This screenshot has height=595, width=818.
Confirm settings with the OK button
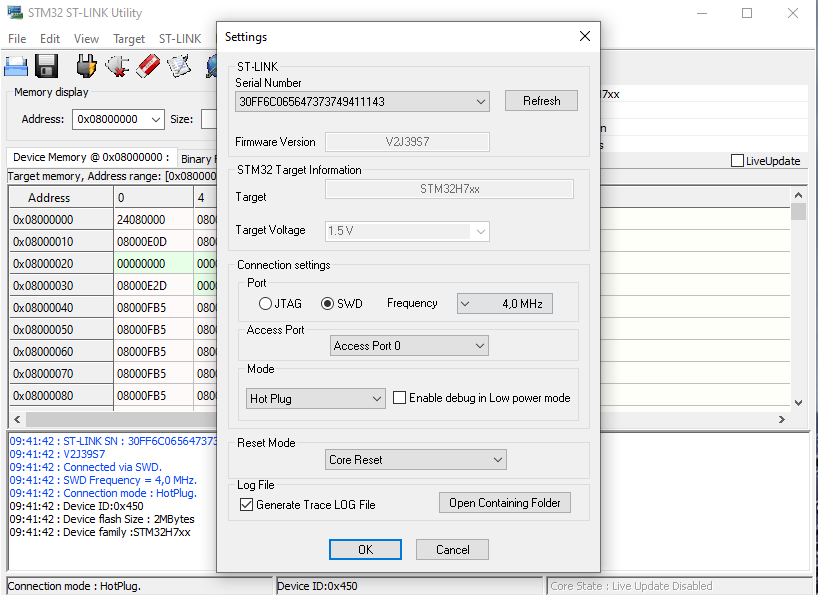[x=365, y=550]
